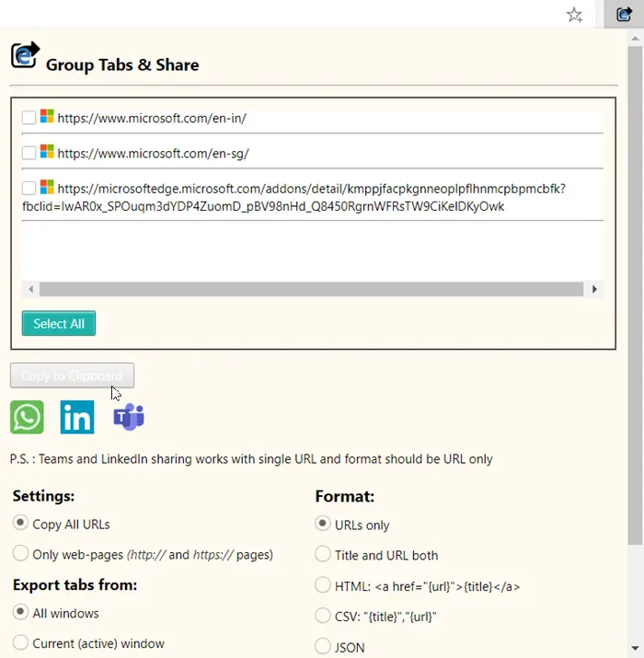Click the Microsoft favicon next to en-in URL
Viewport: 644px width, 658px height.
coord(47,116)
